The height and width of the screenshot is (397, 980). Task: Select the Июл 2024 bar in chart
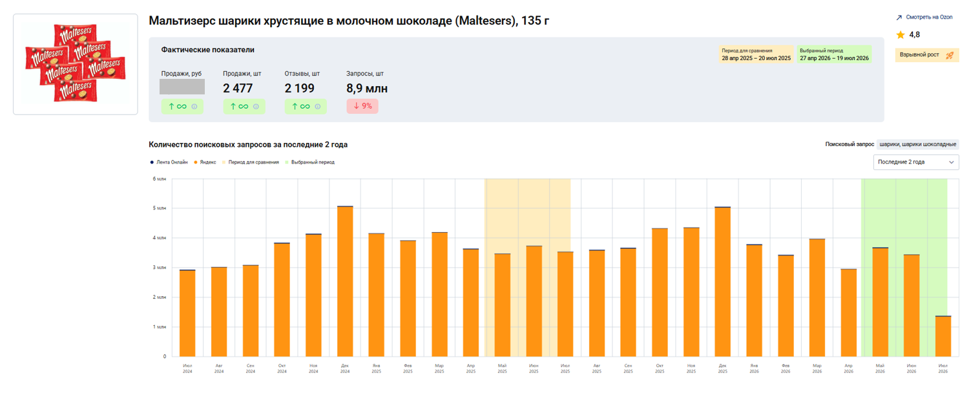pyautogui.click(x=187, y=313)
